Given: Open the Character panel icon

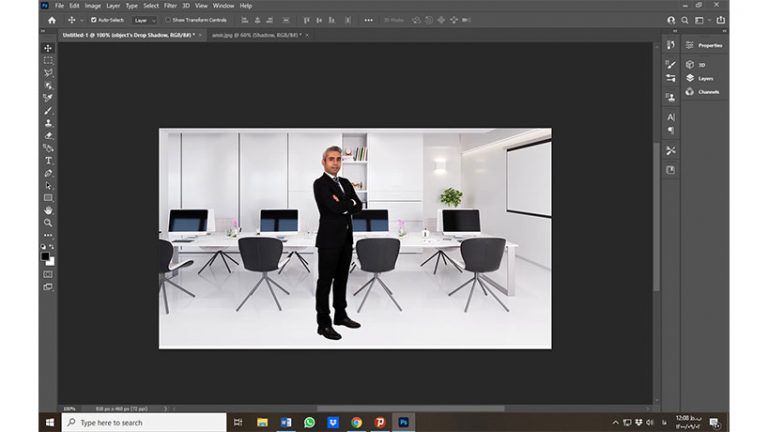Looking at the screenshot, I should pos(671,117).
